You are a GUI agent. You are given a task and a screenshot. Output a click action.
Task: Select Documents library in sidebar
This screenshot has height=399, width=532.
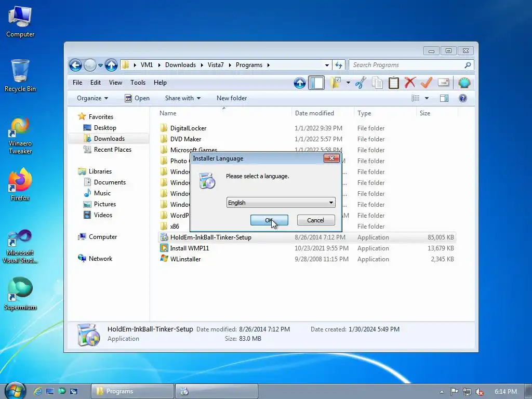110,182
